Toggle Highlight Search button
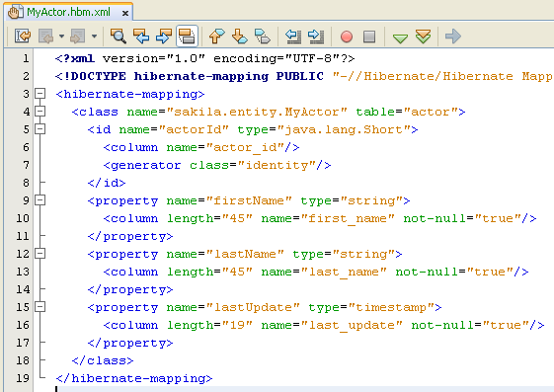The height and width of the screenshot is (392, 554). click(187, 36)
